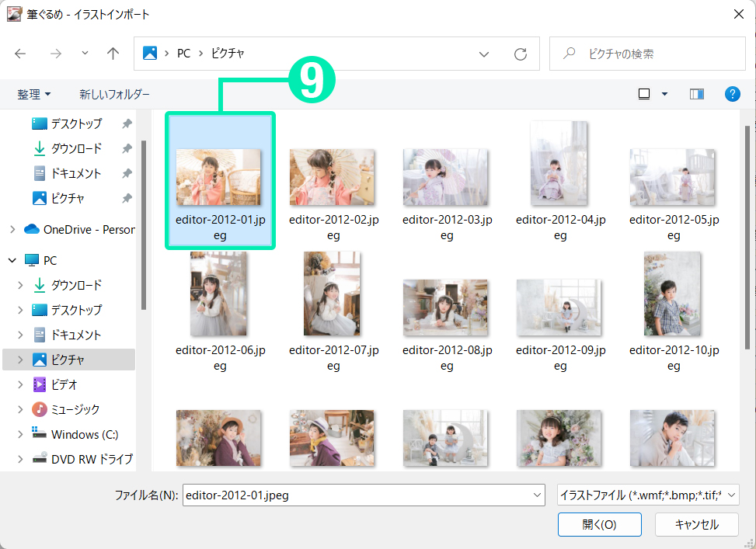The height and width of the screenshot is (549, 756).
Task: Click the Up one level arrow
Action: point(113,54)
